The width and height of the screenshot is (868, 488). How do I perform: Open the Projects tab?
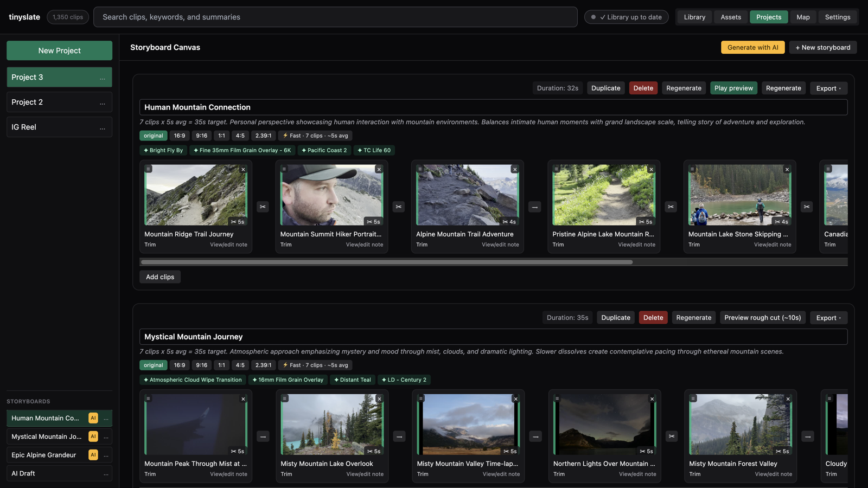(769, 17)
